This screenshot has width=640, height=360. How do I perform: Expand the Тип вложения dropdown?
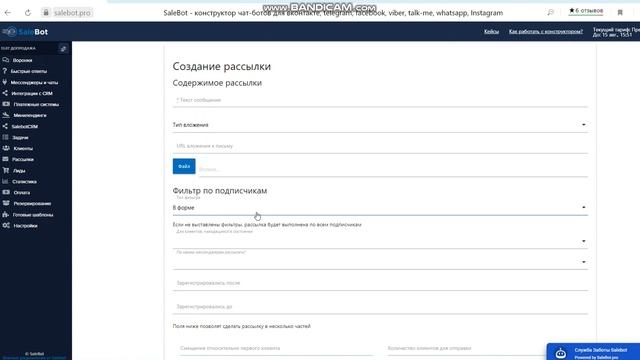click(x=380, y=125)
